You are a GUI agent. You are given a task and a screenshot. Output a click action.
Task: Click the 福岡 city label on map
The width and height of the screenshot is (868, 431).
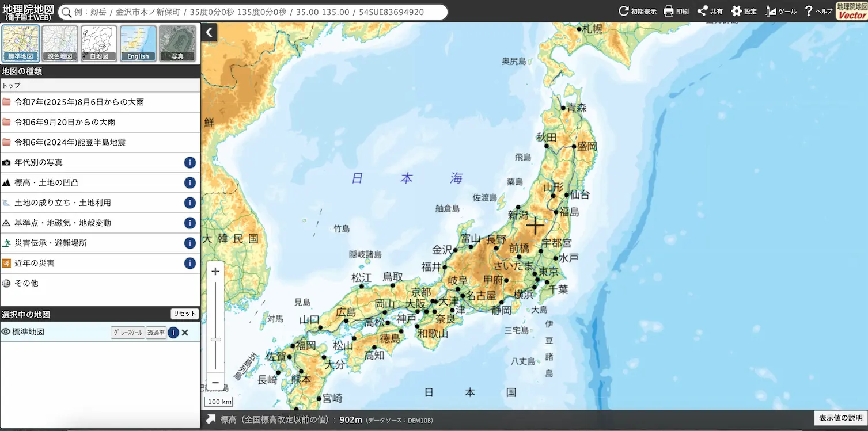click(x=306, y=345)
